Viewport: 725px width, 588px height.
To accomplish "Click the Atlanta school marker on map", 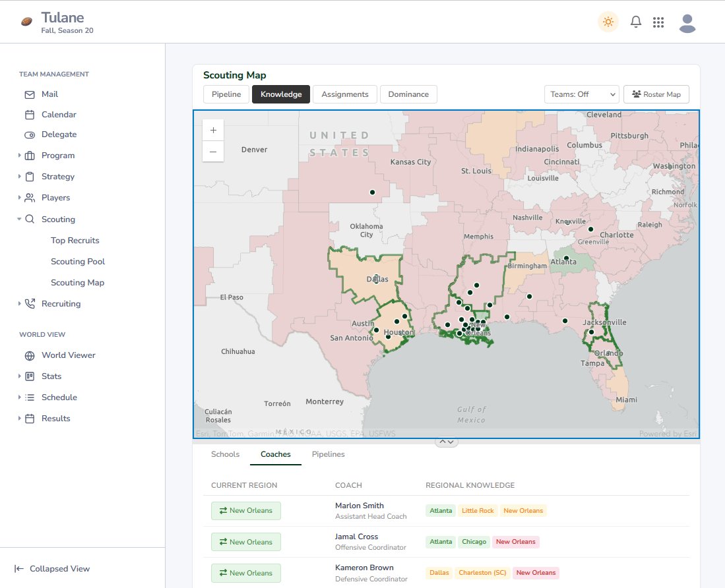I will pos(566,258).
